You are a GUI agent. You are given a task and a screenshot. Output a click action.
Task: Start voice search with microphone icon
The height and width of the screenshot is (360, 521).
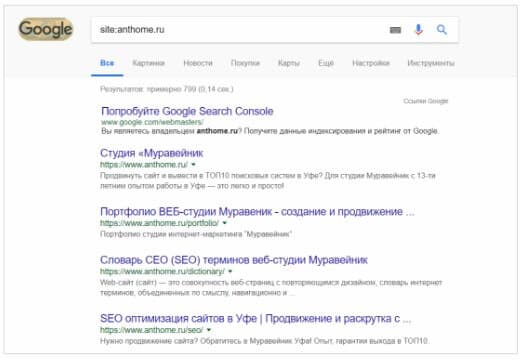point(418,30)
